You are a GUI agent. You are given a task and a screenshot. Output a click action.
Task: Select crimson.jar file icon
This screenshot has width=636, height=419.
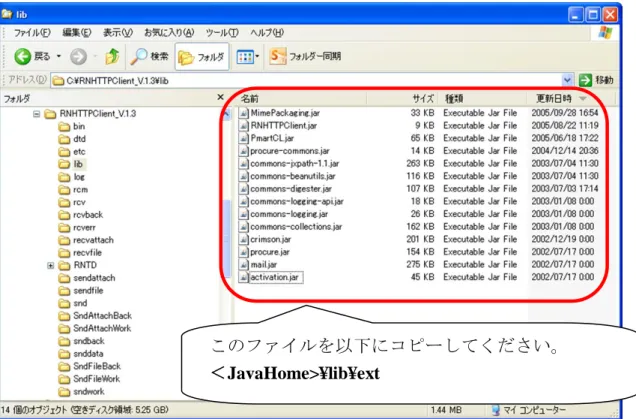coord(243,239)
